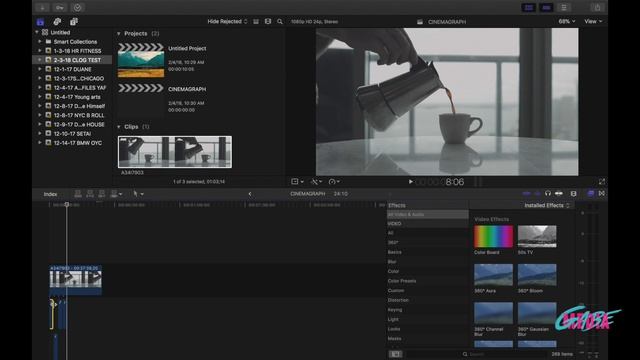This screenshot has height=360, width=640.
Task: Open the enhancement magic wand menu
Action: (x=316, y=182)
